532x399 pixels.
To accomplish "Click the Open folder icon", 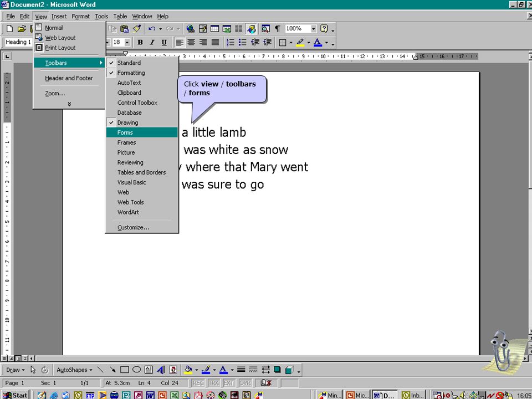I will tap(22, 29).
